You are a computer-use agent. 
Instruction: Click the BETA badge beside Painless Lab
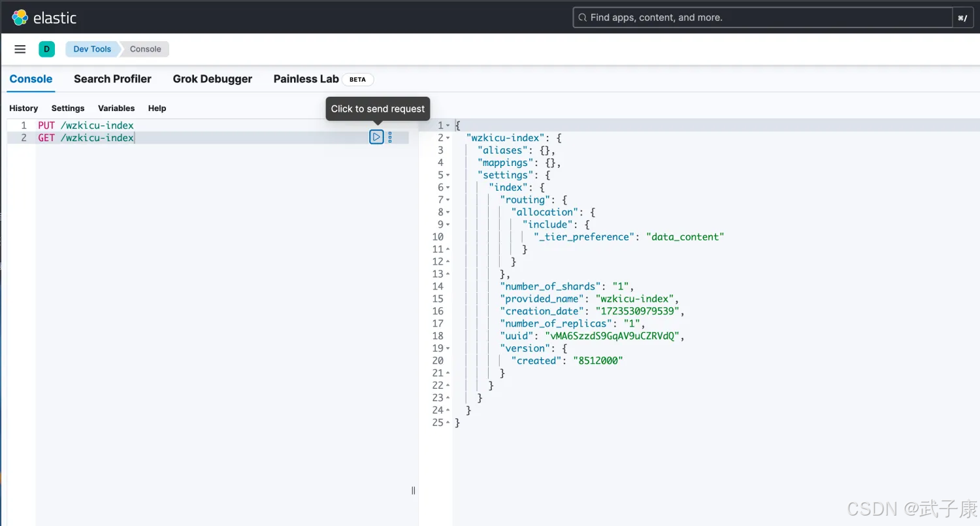click(357, 79)
